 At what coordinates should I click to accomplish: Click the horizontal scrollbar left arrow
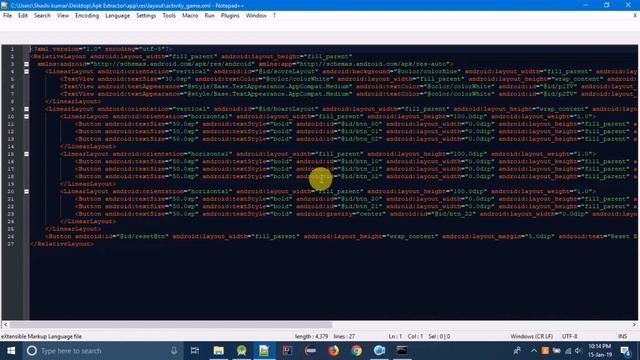(5, 325)
